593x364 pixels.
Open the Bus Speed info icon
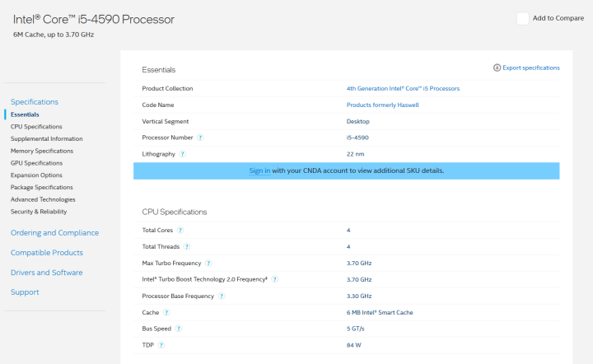click(x=179, y=329)
